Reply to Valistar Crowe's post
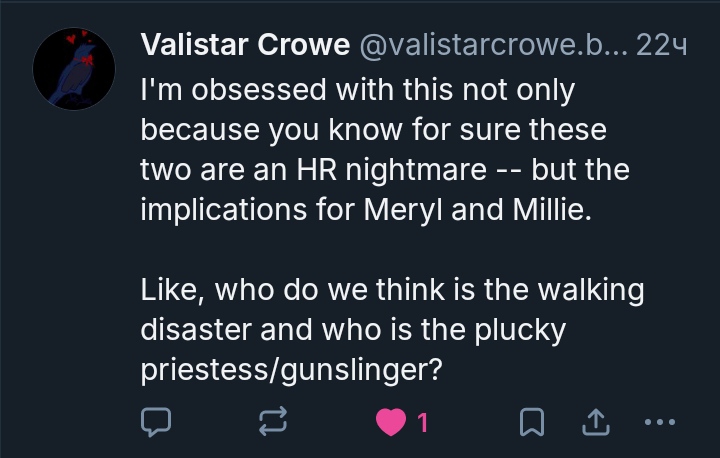The width and height of the screenshot is (720, 458). (155, 423)
